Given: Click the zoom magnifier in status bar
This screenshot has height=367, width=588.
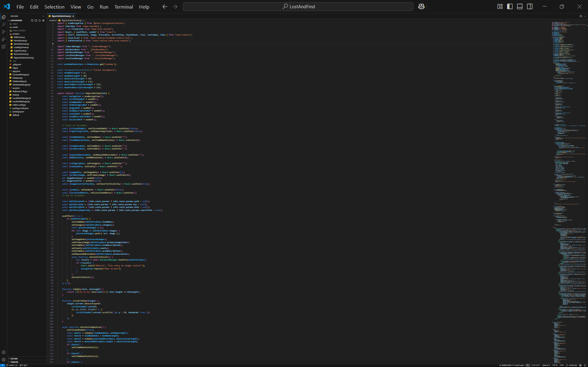Looking at the screenshot, I should coord(528,365).
